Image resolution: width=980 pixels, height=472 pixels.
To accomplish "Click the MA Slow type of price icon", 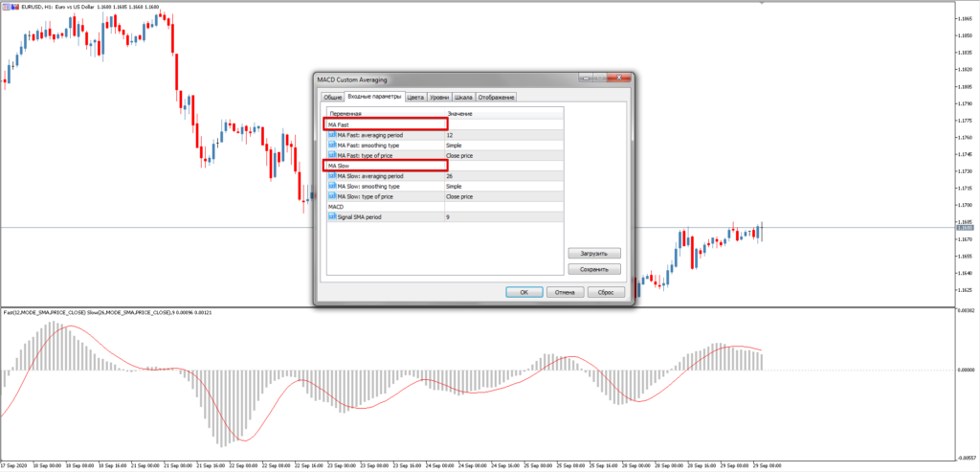I will 332,196.
